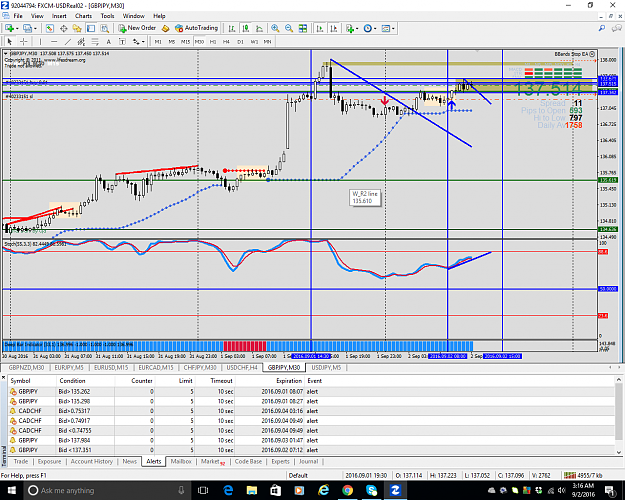Screen dimensions: 625x500
Task: Open the Templates icon
Action: [385, 28]
